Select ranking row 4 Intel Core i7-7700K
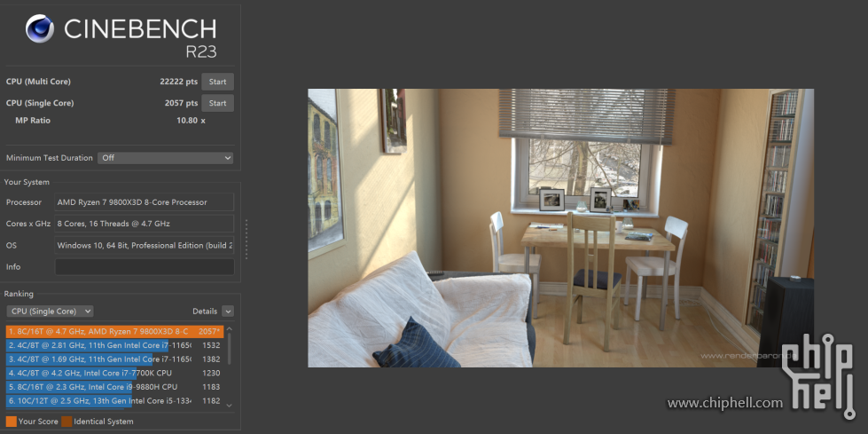This screenshot has height=434, width=868. [x=114, y=373]
